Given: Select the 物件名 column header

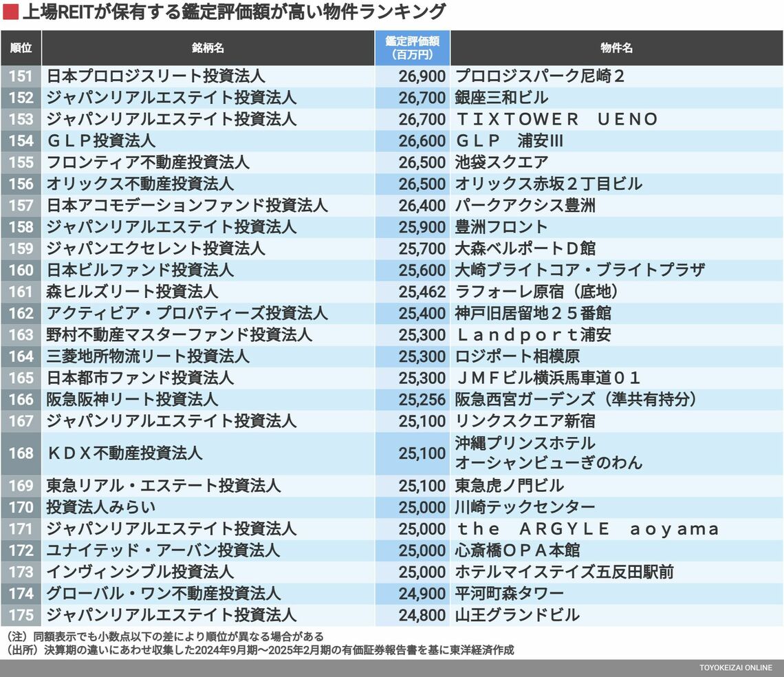Looking at the screenshot, I should point(616,48).
